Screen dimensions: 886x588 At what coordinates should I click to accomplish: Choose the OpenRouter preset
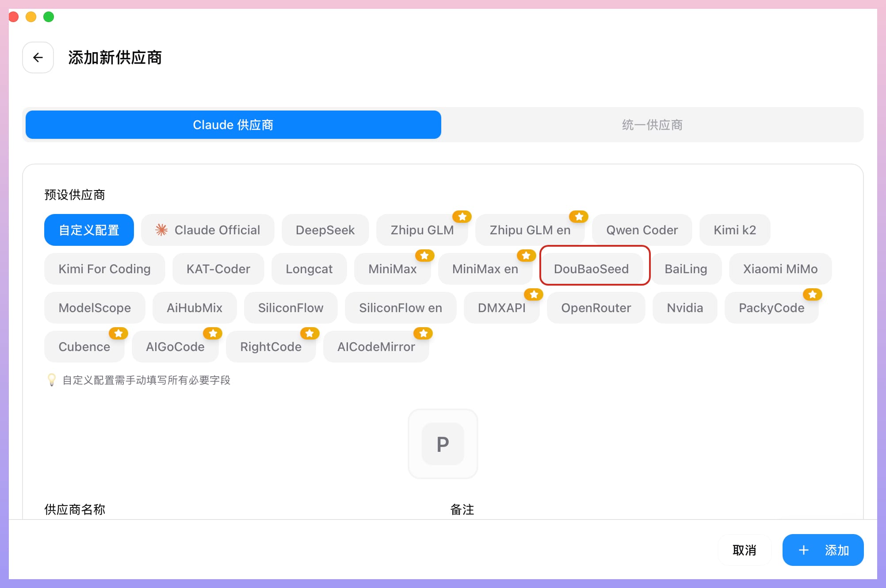[x=596, y=308]
